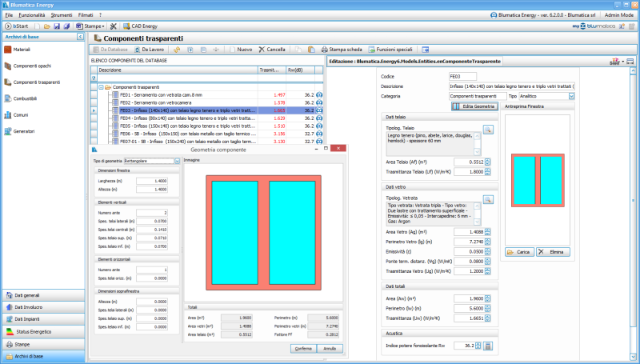Click the Save all icon
640x364 pixels.
[66, 26]
